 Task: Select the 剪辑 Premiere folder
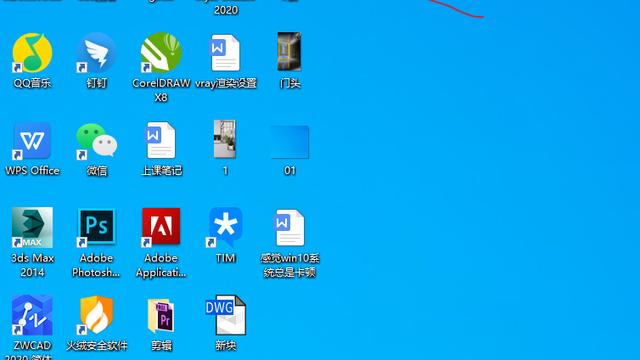pos(161,315)
